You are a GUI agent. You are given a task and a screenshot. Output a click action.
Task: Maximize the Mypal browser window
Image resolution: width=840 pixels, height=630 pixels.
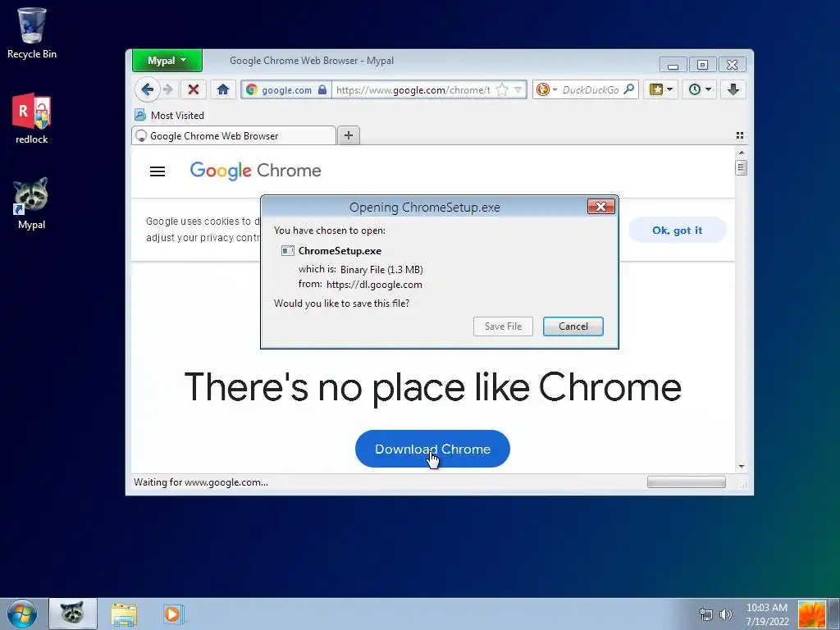702,65
